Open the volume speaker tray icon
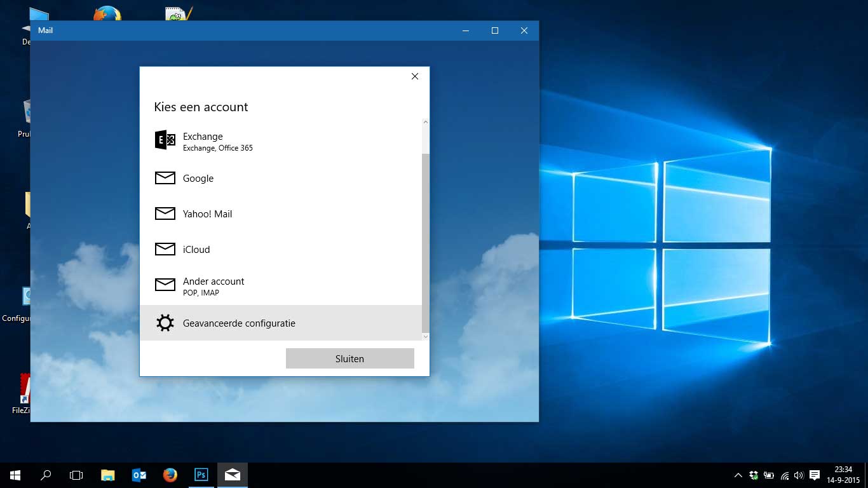This screenshot has width=868, height=488. tap(799, 475)
